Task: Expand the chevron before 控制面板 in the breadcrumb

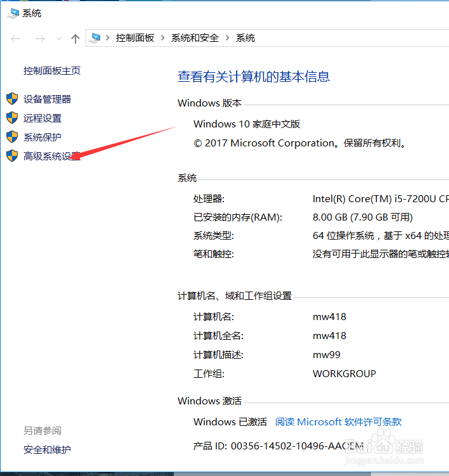Action: pyautogui.click(x=108, y=38)
